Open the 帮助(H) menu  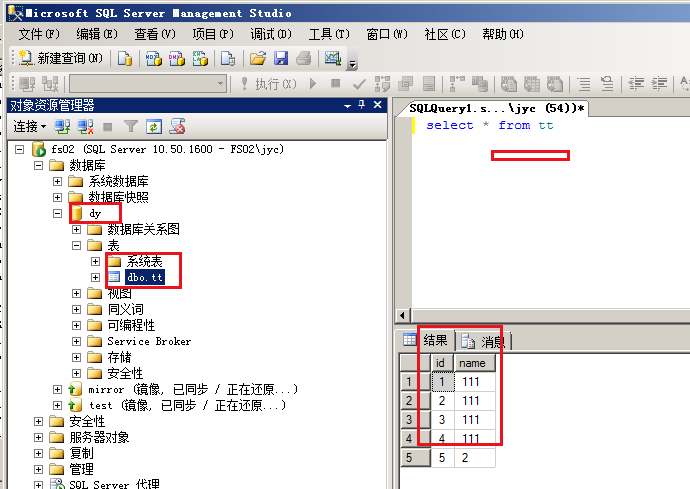click(503, 34)
